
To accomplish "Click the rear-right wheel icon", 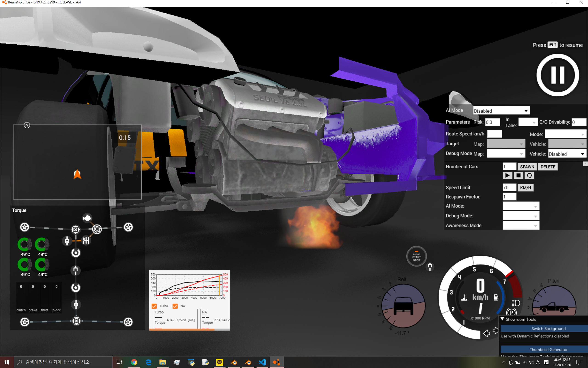I will pyautogui.click(x=128, y=322).
